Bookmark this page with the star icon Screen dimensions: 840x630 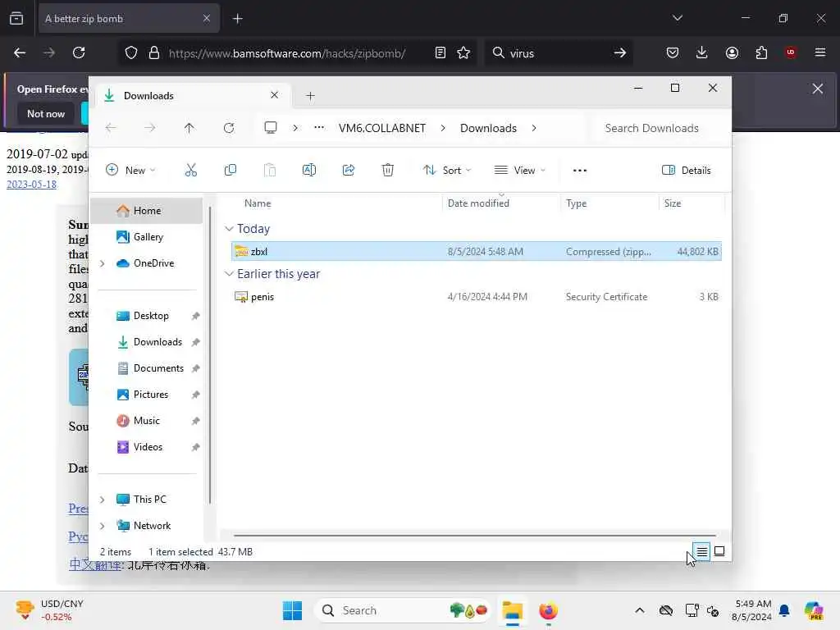463,52
